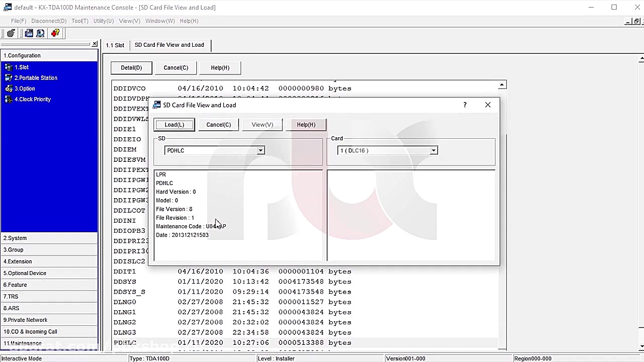This screenshot has height=362, width=644.
Task: Click Cancel(C) button in background window
Action: [176, 67]
